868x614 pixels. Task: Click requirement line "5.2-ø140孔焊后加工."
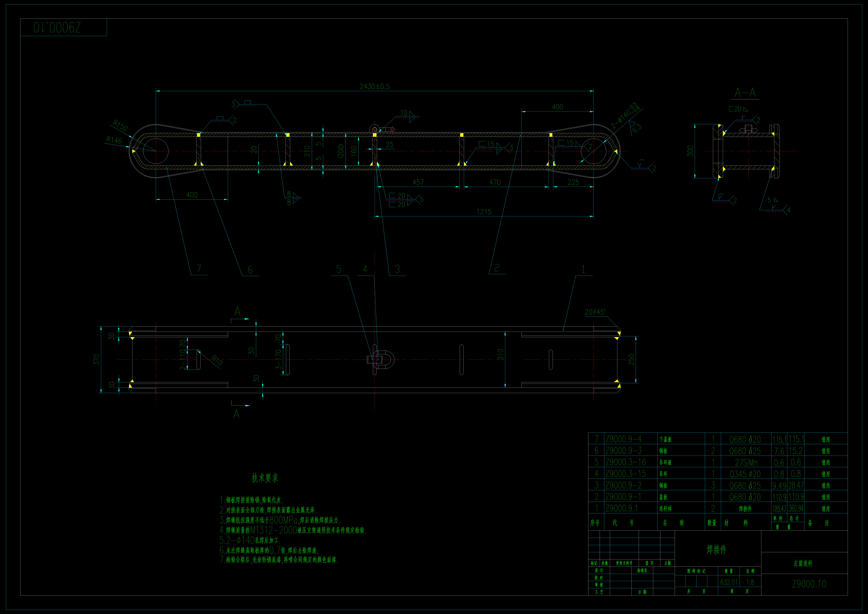tap(250, 540)
